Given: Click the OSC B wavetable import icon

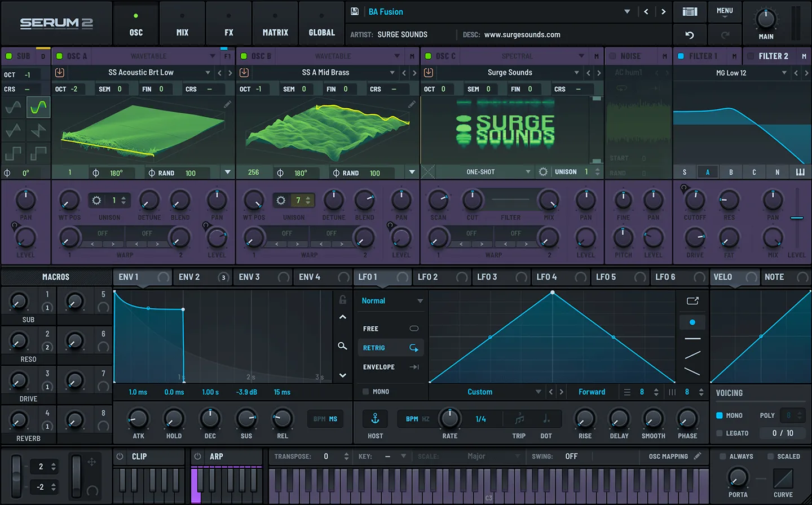Looking at the screenshot, I should (244, 73).
